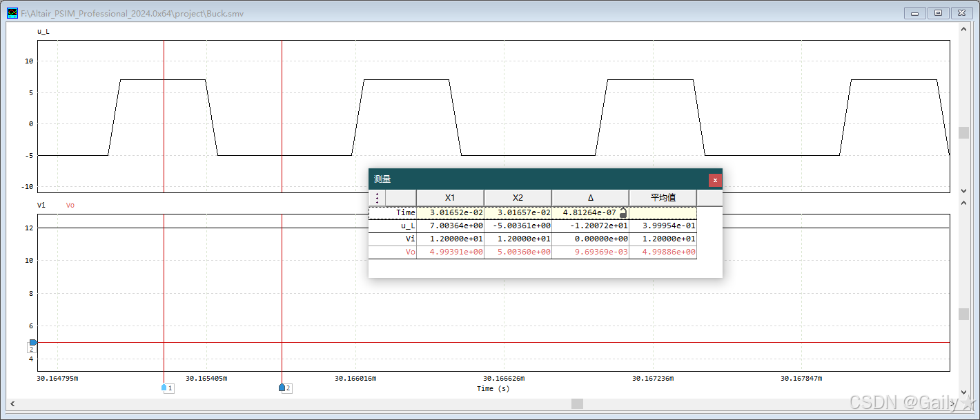Toggle the lock icon beside the delta time value
Image resolution: width=980 pixels, height=420 pixels.
pyautogui.click(x=623, y=213)
